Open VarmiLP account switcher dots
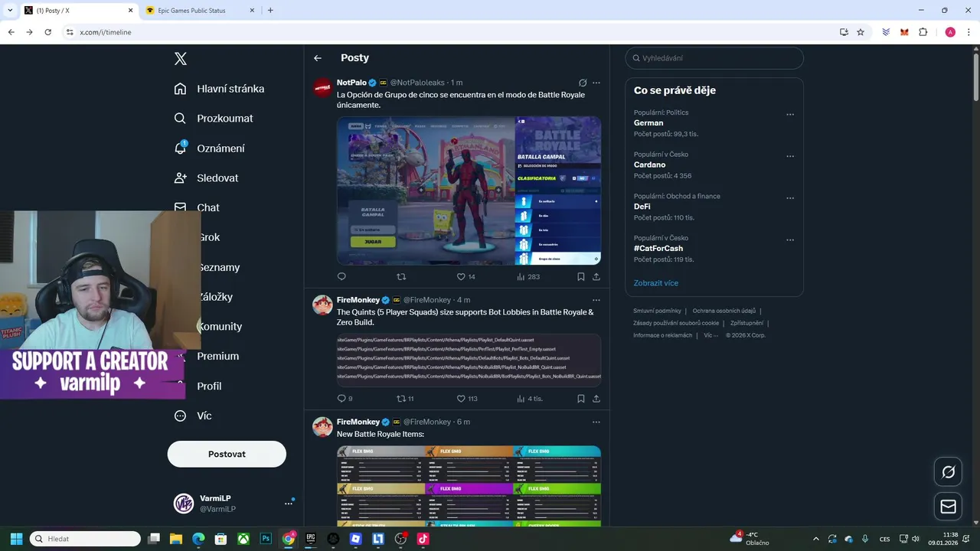This screenshot has height=551, width=980. tap(289, 504)
